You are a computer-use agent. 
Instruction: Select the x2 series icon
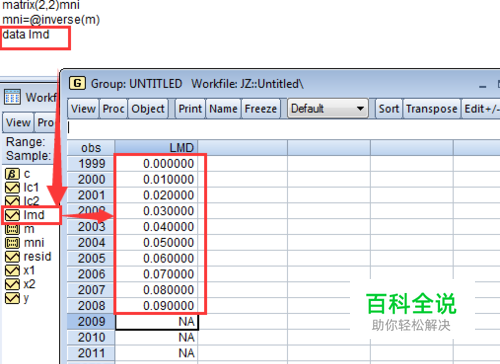click(12, 284)
